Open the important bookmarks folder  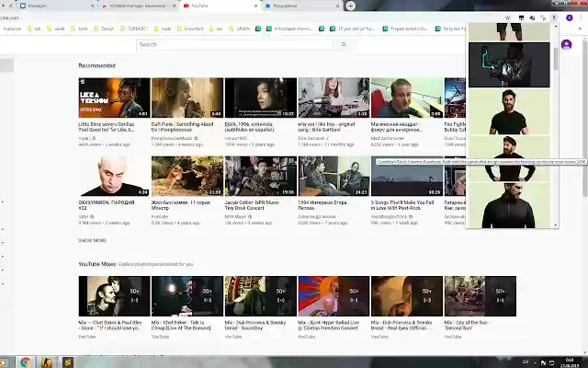(x=190, y=29)
